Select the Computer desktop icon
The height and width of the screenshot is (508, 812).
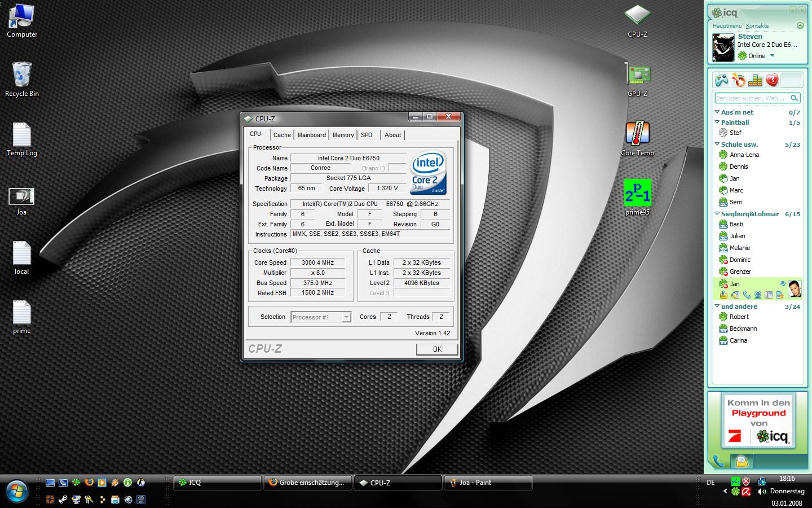21,21
